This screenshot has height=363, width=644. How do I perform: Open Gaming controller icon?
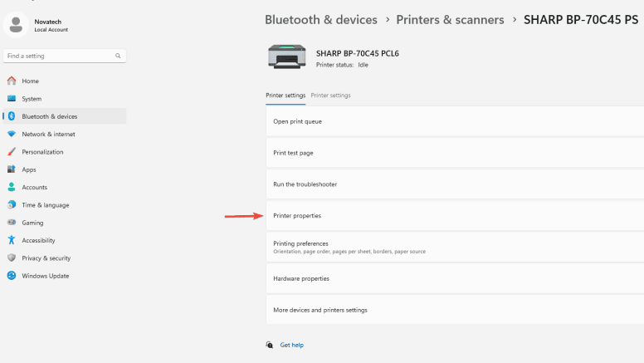point(12,223)
